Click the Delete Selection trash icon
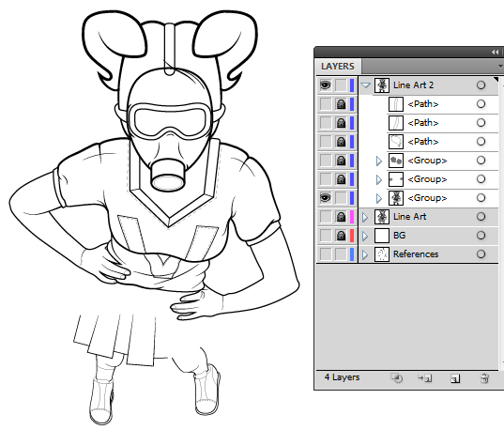The width and height of the screenshot is (504, 430). click(x=484, y=378)
